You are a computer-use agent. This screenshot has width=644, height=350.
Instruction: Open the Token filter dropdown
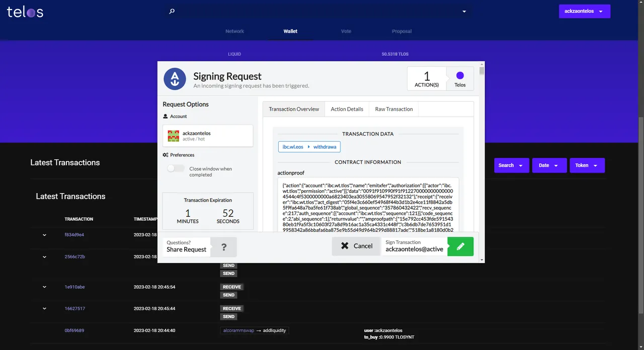(587, 165)
